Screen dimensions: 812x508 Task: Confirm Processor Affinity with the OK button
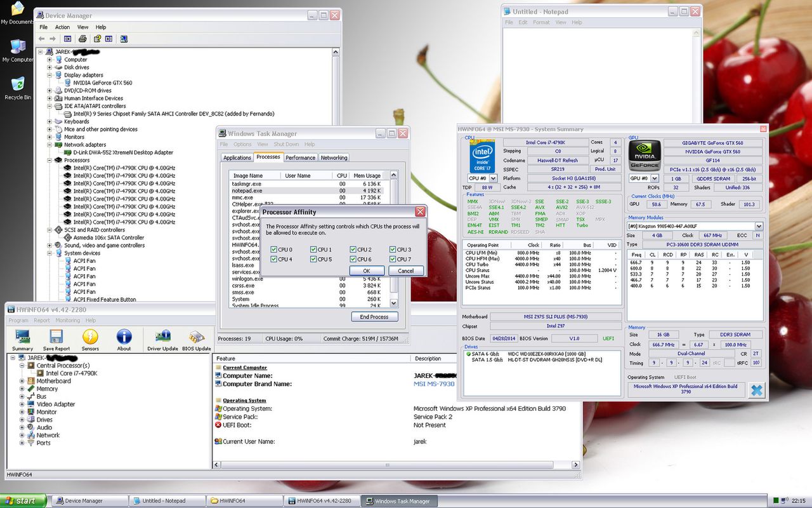365,271
